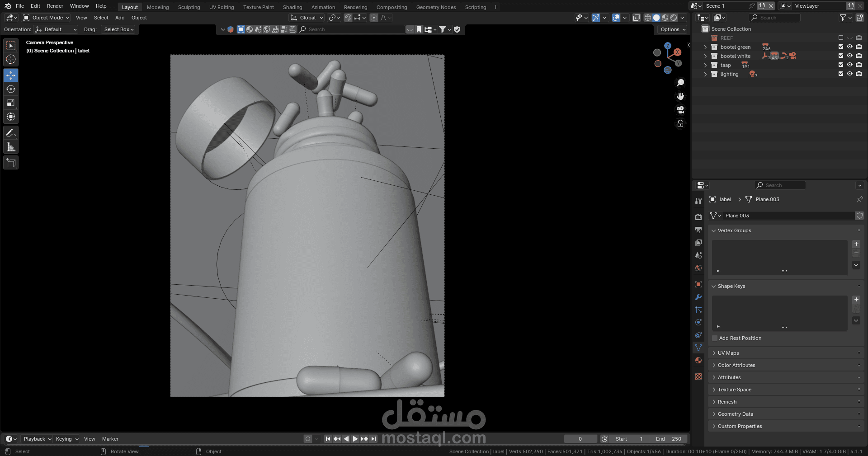Viewport: 868px width, 456px height.
Task: Select the Measure tool
Action: click(11, 147)
